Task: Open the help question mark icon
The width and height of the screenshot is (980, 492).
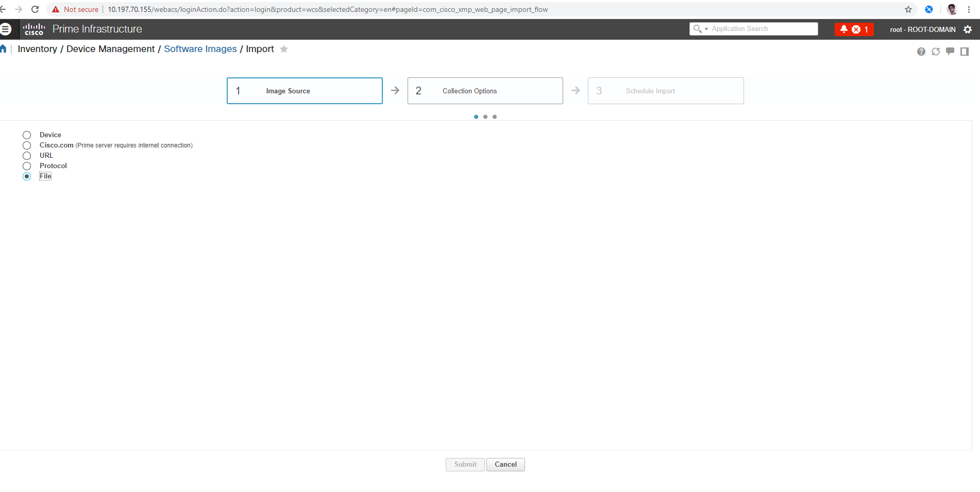Action: (921, 52)
